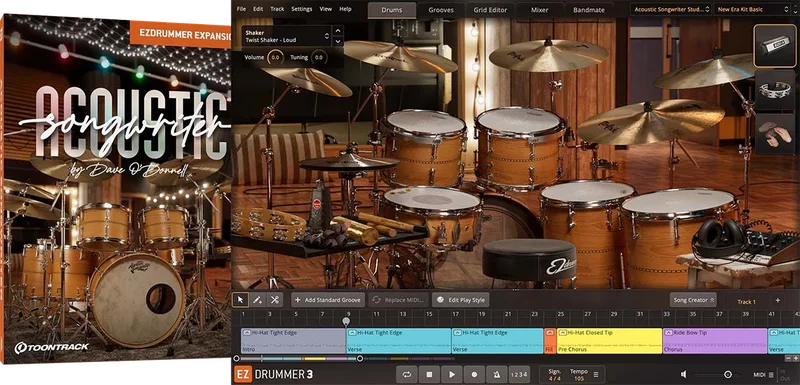The width and height of the screenshot is (800, 385).
Task: Toggle the metronome
Action: (496, 374)
